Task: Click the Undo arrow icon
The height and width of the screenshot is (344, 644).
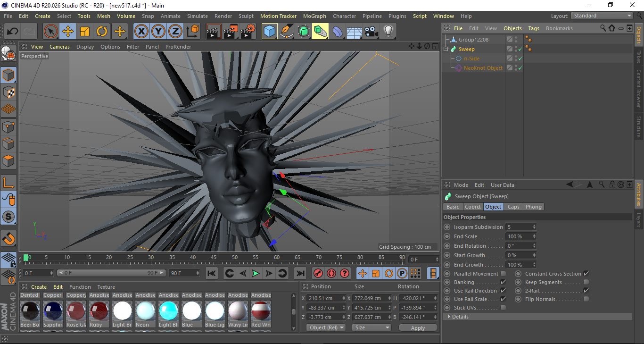Action: tap(13, 32)
